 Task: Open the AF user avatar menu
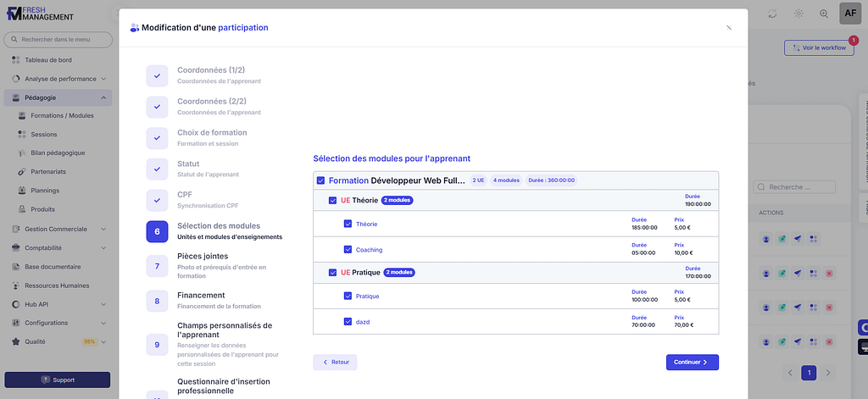coord(850,14)
